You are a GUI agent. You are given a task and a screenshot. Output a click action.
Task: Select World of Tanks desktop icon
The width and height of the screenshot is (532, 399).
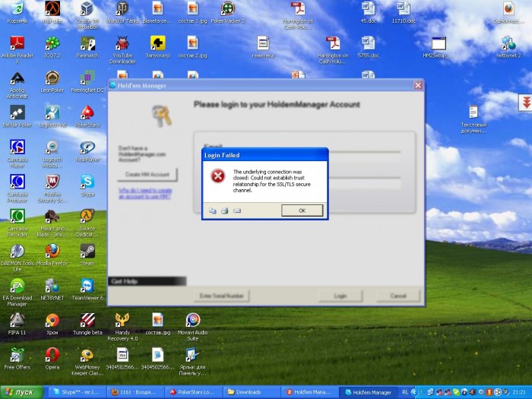[x=122, y=13]
